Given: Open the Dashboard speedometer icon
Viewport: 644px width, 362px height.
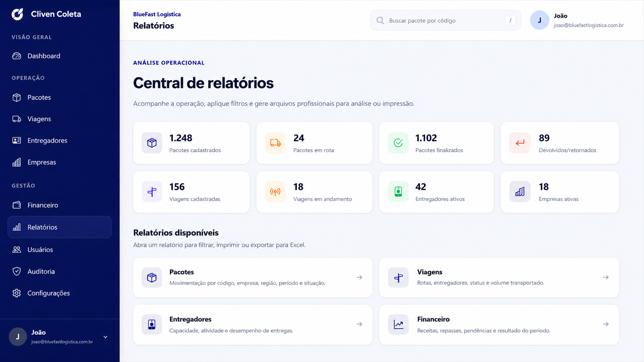Looking at the screenshot, I should [x=17, y=56].
